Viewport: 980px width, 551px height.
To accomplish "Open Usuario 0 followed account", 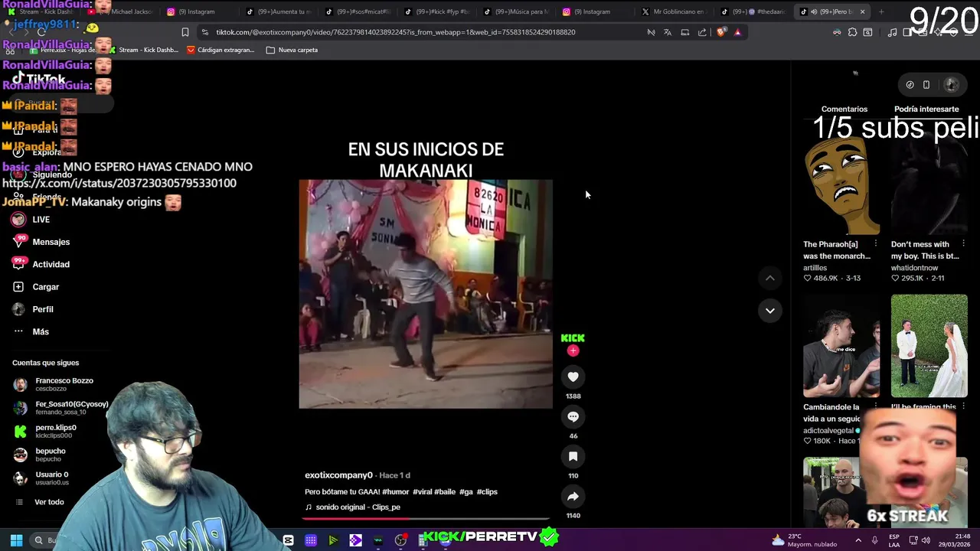I will click(x=42, y=478).
